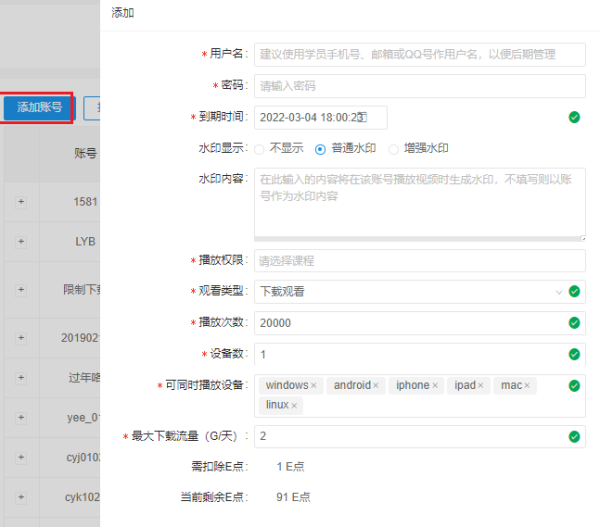Click the 密码 input field

coord(419,86)
